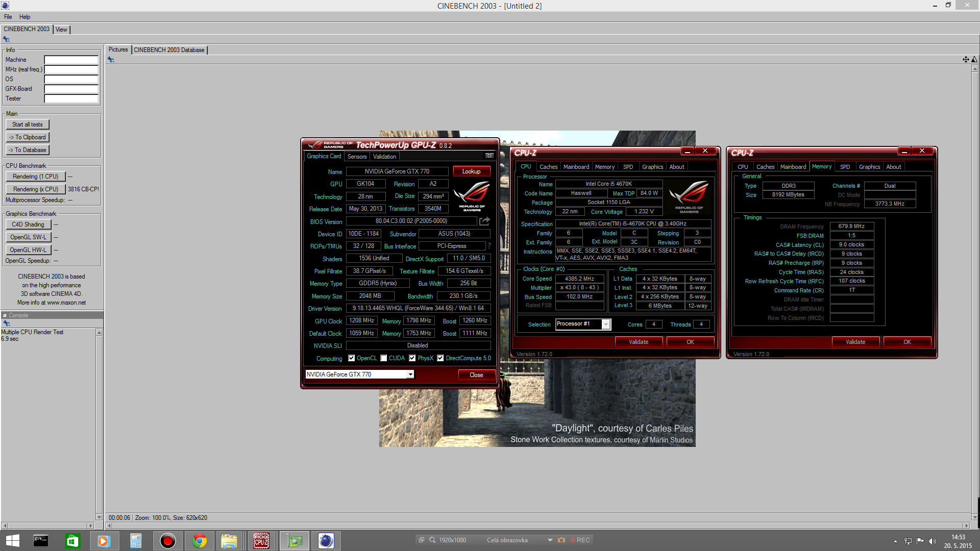Open Google Chrome from the taskbar
This screenshot has width=980, height=551.
click(199, 541)
